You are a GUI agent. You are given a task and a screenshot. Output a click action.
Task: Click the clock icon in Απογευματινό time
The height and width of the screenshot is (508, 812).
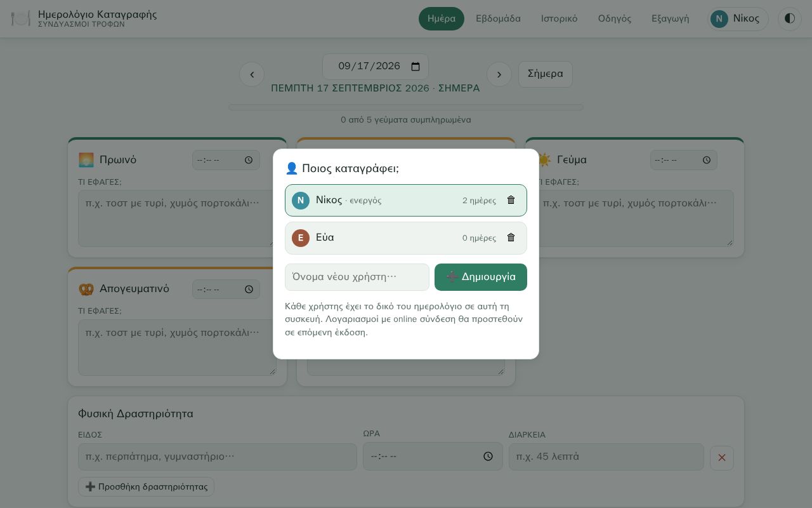coord(249,290)
